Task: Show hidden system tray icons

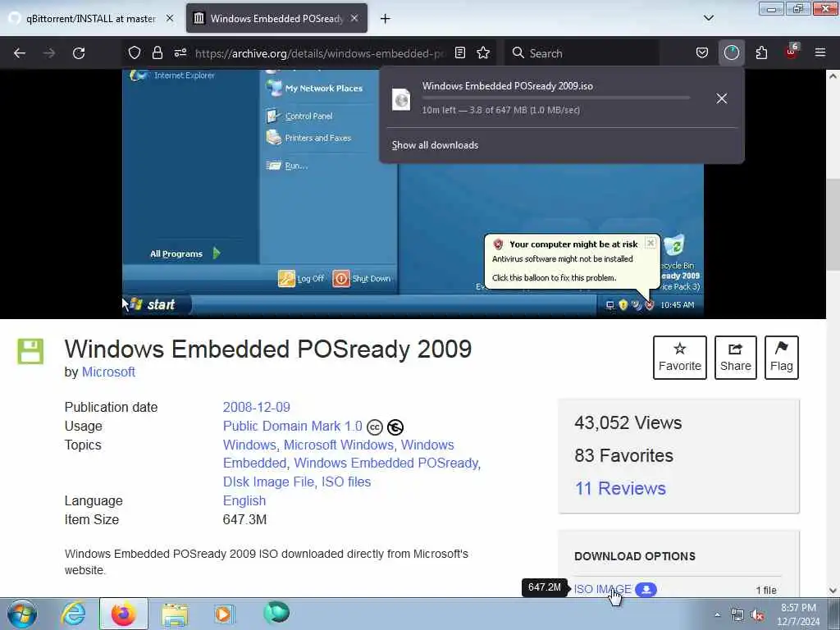Action: tap(717, 614)
